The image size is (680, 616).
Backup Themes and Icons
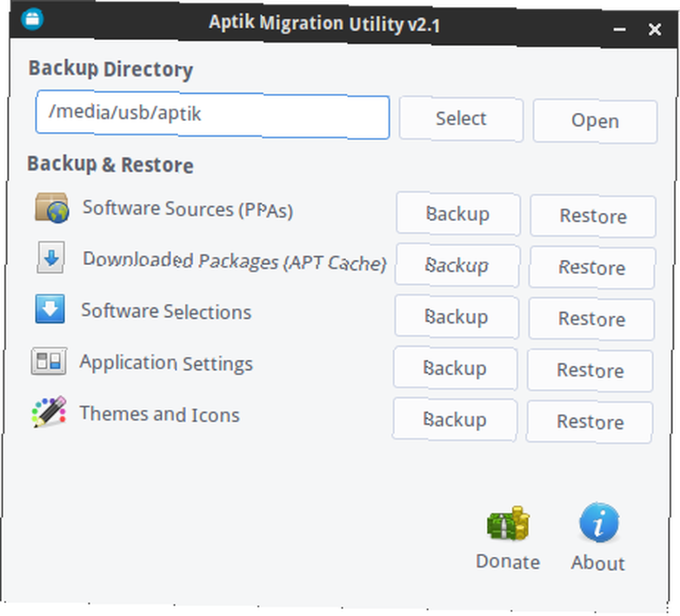point(454,420)
